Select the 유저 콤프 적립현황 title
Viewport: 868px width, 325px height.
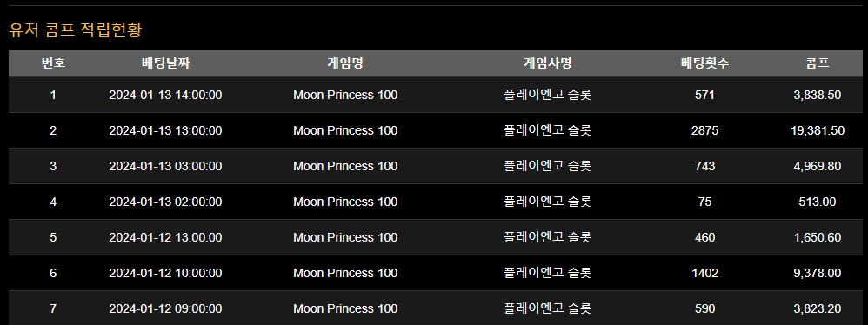click(x=76, y=30)
